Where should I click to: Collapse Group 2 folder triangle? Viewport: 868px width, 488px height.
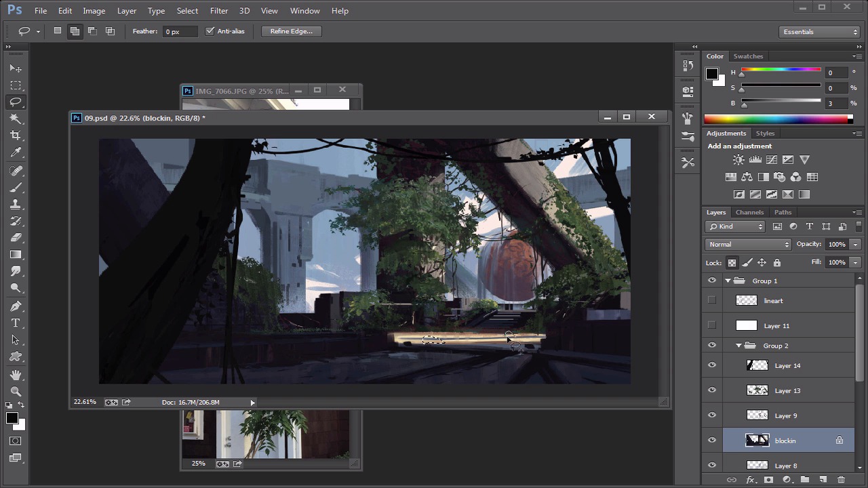point(738,346)
